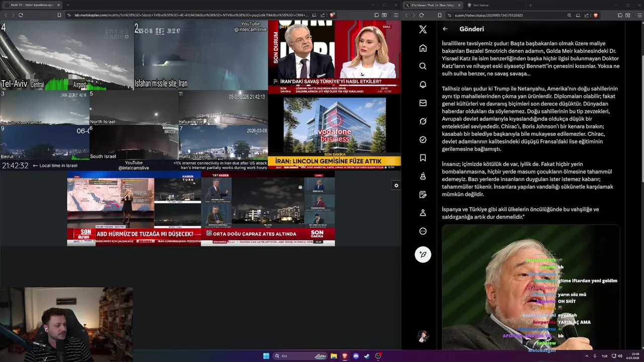Viewport: 644px width, 362px height.
Task: Open Profile person icon in X sidebar
Action: (x=423, y=213)
